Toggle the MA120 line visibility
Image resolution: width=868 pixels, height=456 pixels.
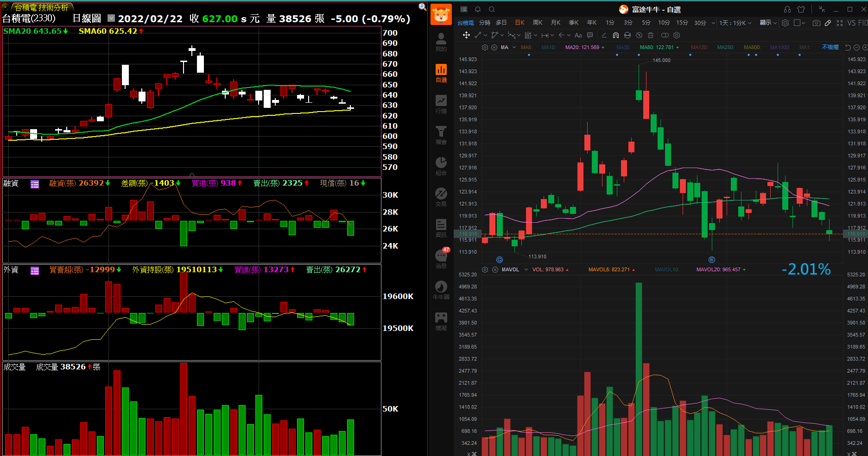click(x=699, y=47)
